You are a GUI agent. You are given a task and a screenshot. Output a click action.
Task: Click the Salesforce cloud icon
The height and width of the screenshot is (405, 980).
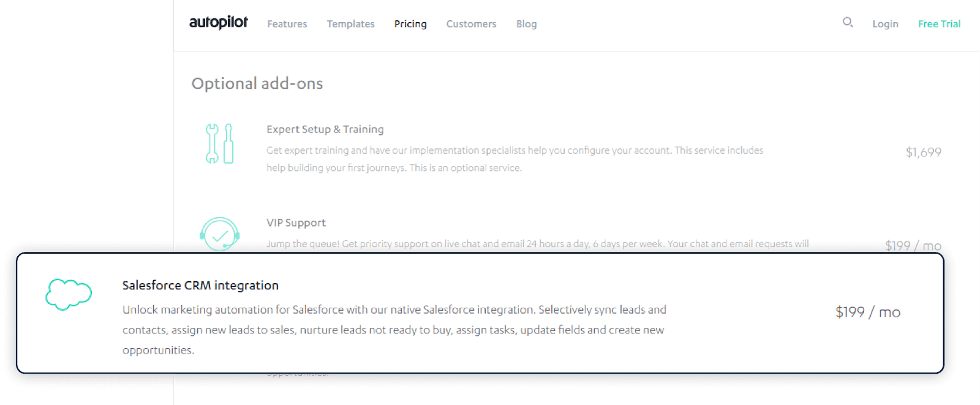click(x=69, y=294)
